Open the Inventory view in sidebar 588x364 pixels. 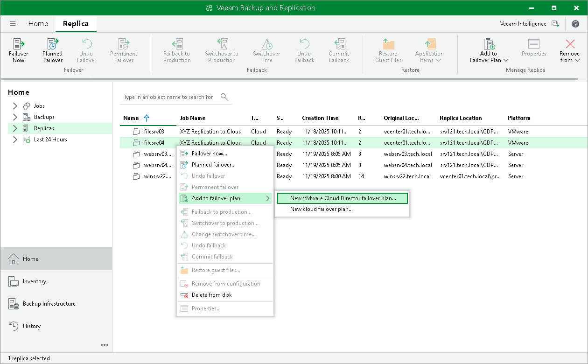point(35,281)
